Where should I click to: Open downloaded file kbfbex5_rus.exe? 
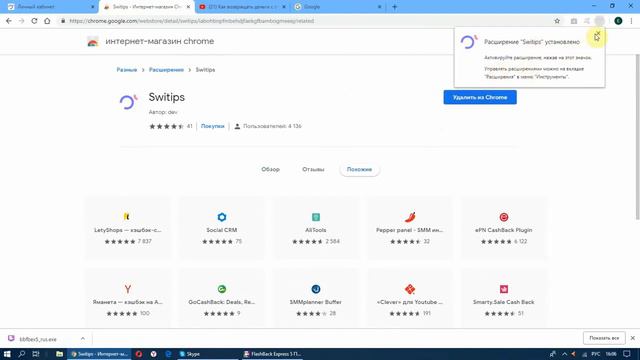(38, 339)
